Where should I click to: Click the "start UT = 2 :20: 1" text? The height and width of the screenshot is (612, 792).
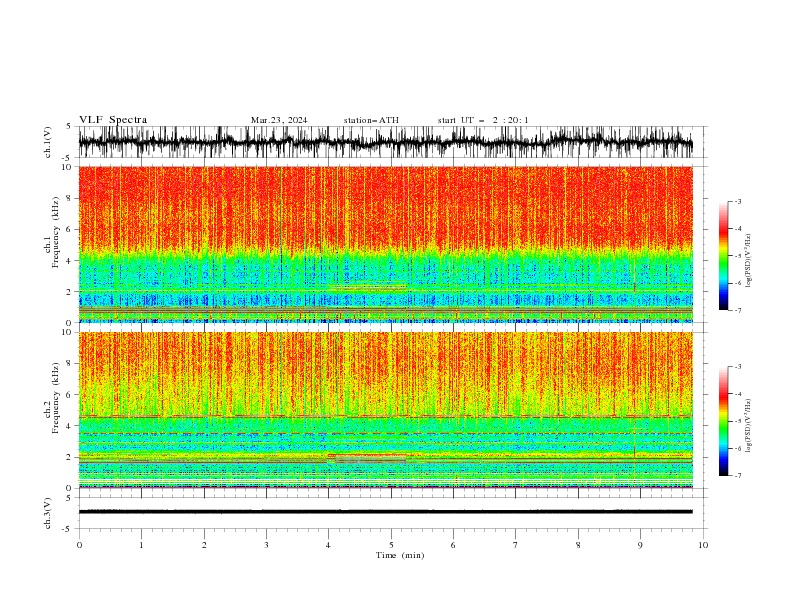point(483,120)
